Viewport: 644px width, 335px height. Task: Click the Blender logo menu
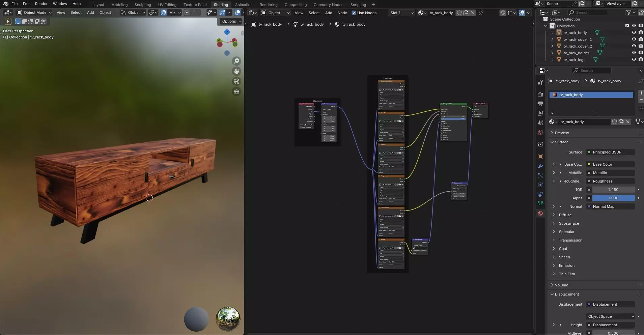coord(6,4)
